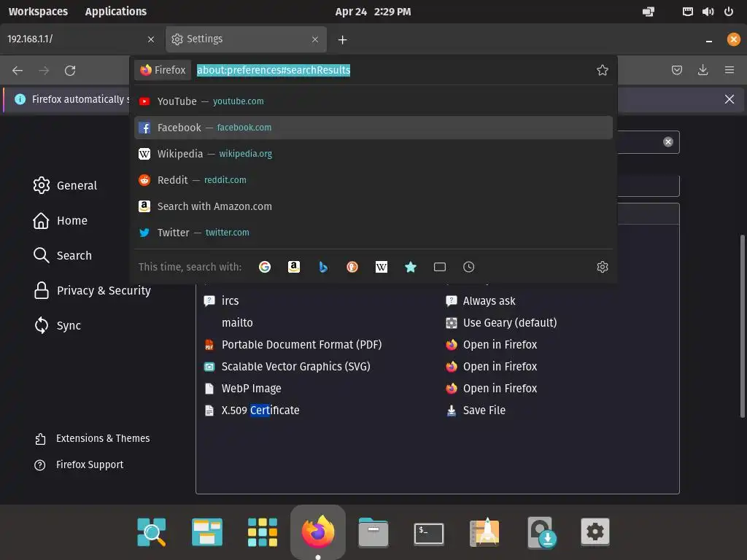
Task: Dismiss the Firefox notification bar
Action: pos(729,99)
